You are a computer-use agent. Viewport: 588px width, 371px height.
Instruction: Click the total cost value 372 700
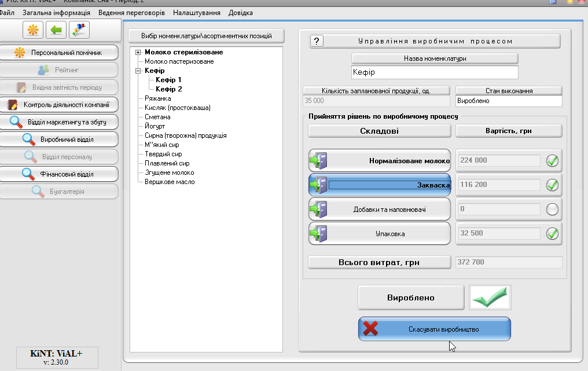pos(509,262)
